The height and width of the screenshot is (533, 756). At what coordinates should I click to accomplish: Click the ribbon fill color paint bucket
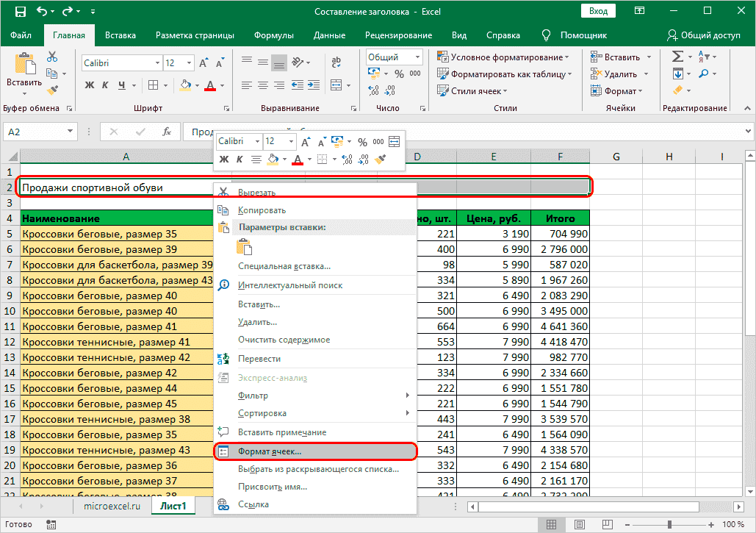coord(185,85)
